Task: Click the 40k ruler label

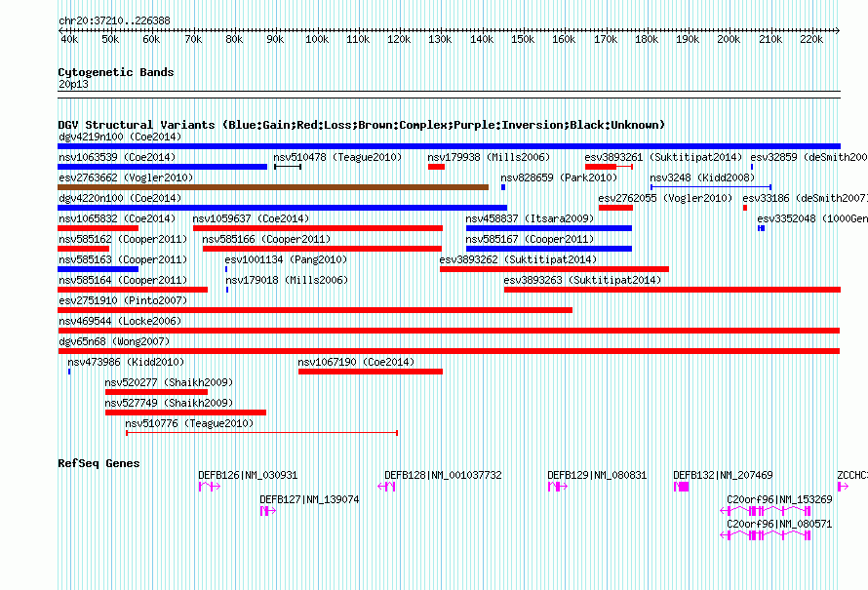Action: tap(69, 40)
